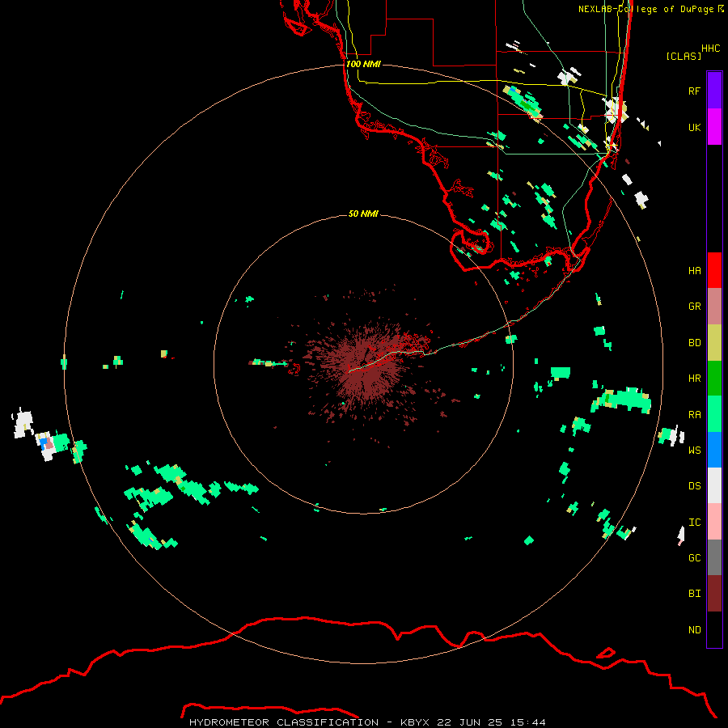The height and width of the screenshot is (728, 728).
Task: Click the WS legend label
Action: coord(694,451)
